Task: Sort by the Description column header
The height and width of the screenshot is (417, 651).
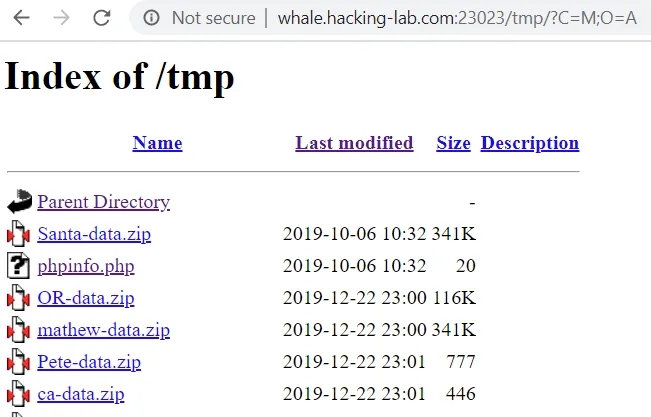Action: 529,143
